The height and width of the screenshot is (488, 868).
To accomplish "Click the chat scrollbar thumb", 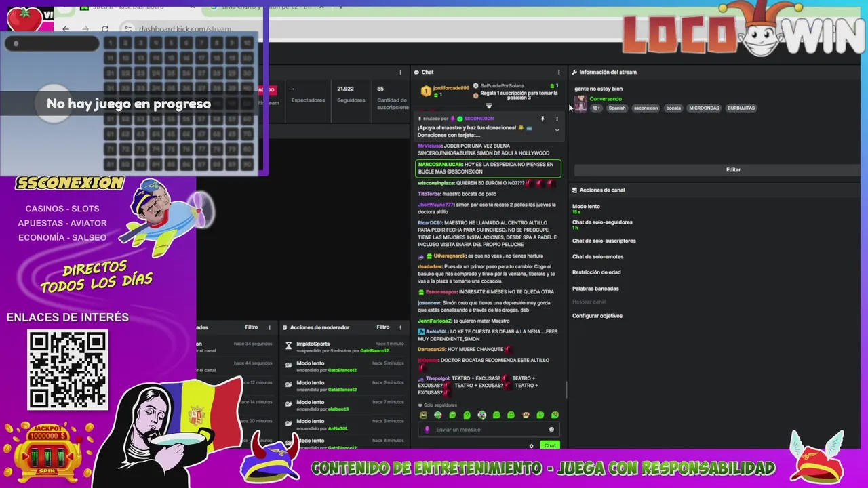I will click(566, 390).
